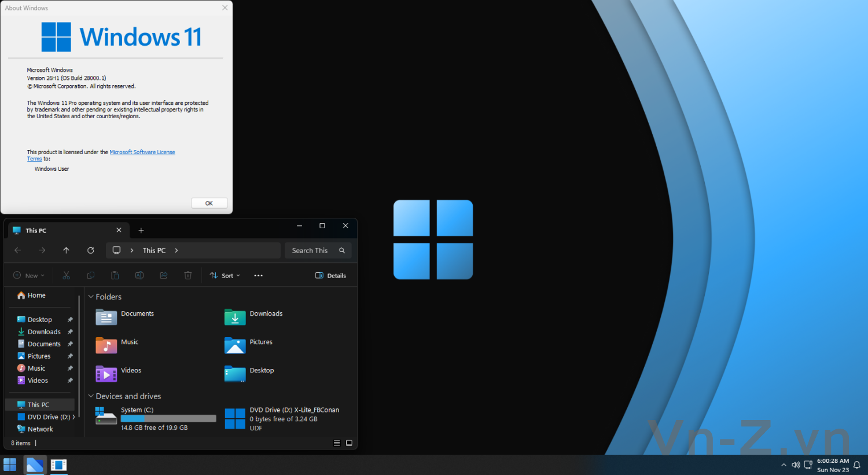Click the Refresh icon in File Explorer
This screenshot has width=868, height=475.
[x=90, y=250]
